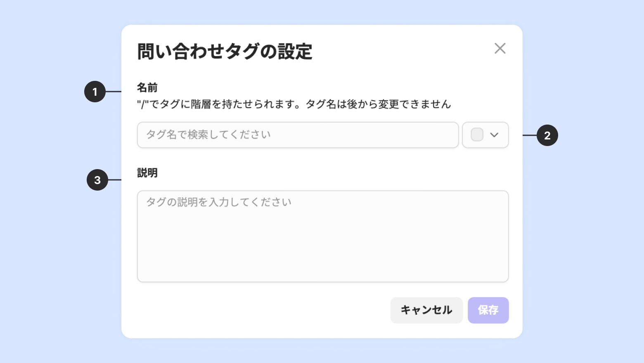The image size is (644, 363).
Task: Click annotation marker number 1
Action: point(95,92)
